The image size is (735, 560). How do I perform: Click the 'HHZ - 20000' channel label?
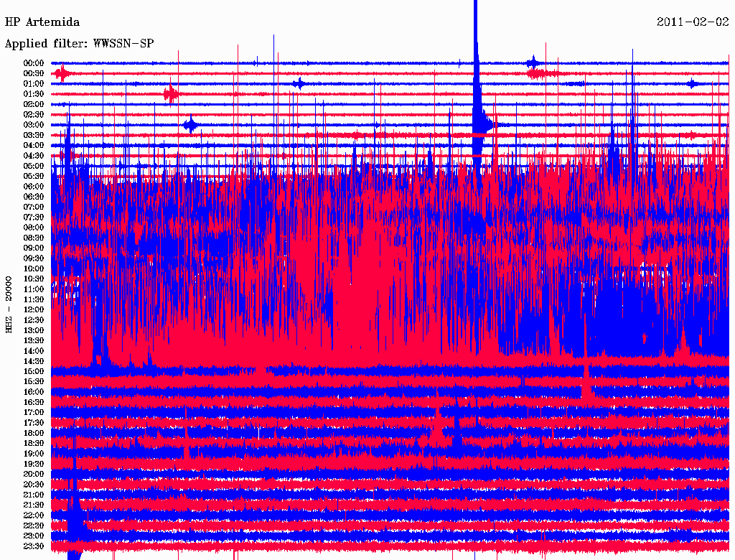point(9,304)
